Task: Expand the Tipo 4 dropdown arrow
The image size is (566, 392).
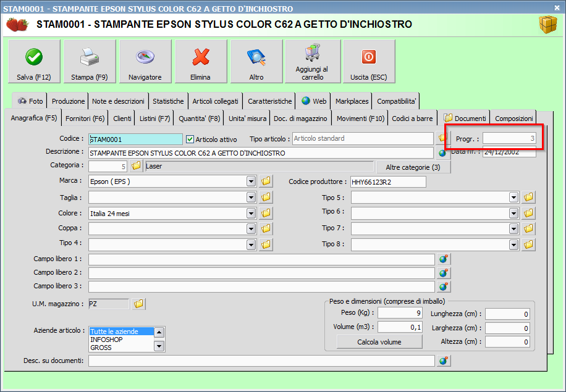Action: pyautogui.click(x=251, y=244)
